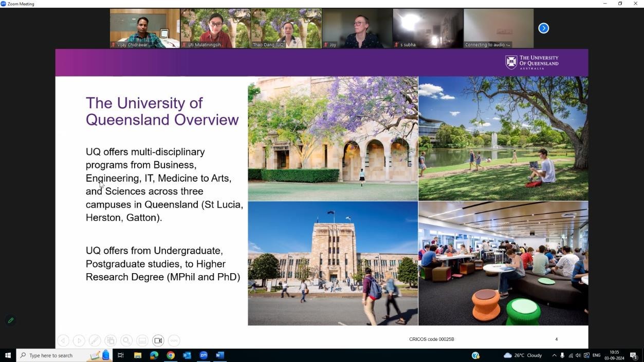Open volume control speaker icon
The width and height of the screenshot is (644, 362).
[578, 355]
